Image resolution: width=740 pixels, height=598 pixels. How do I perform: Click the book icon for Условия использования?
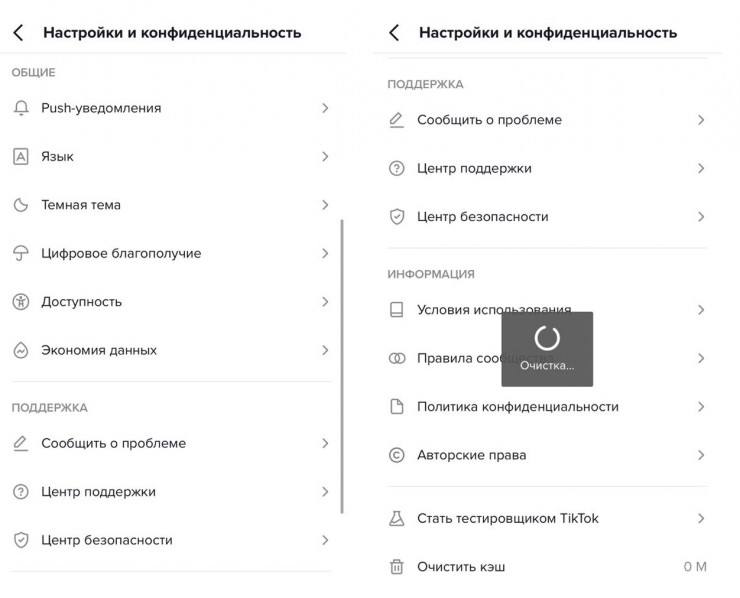[x=396, y=310]
